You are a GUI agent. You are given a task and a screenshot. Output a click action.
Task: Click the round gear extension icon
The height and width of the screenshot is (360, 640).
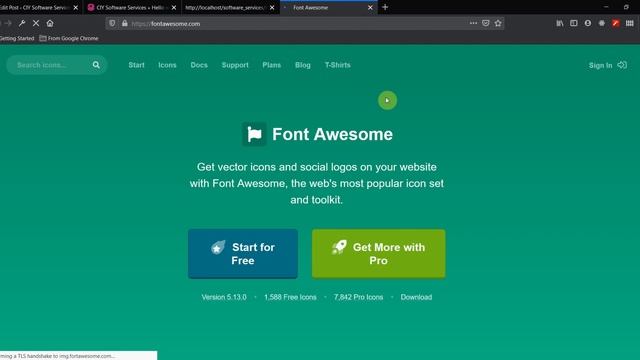coord(602,23)
